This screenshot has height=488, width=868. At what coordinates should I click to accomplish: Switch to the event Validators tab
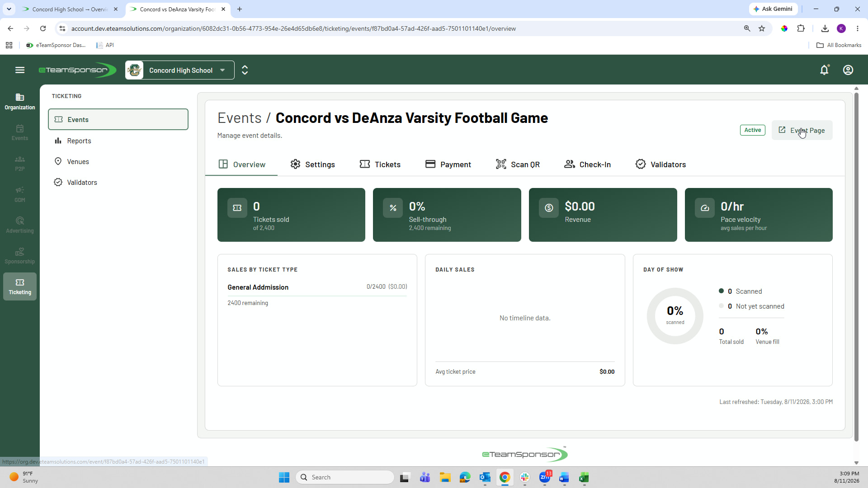[660, 164]
